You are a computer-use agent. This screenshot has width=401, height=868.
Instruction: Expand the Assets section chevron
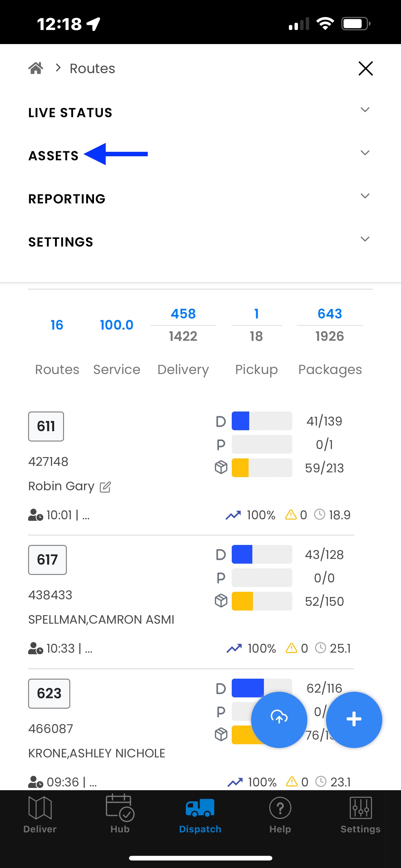(365, 153)
